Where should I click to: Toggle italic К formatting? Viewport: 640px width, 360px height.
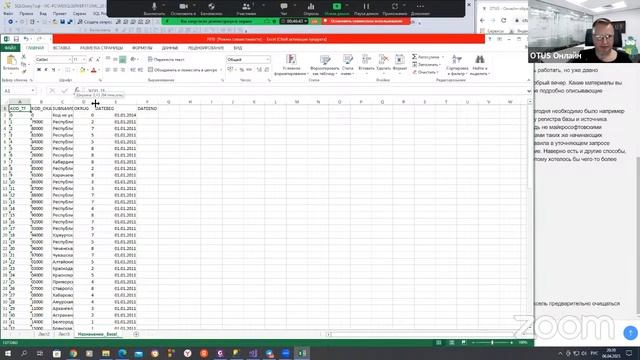(46, 70)
